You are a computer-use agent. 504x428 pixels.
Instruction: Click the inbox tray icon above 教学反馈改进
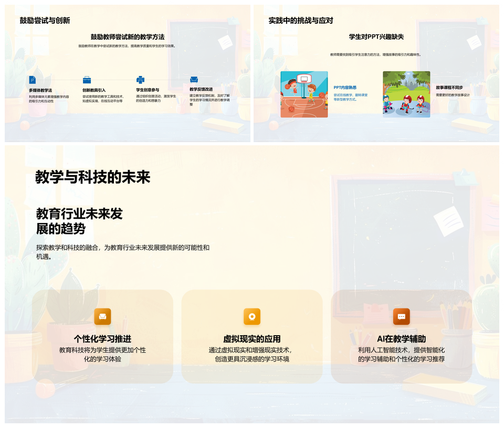pyautogui.click(x=194, y=80)
